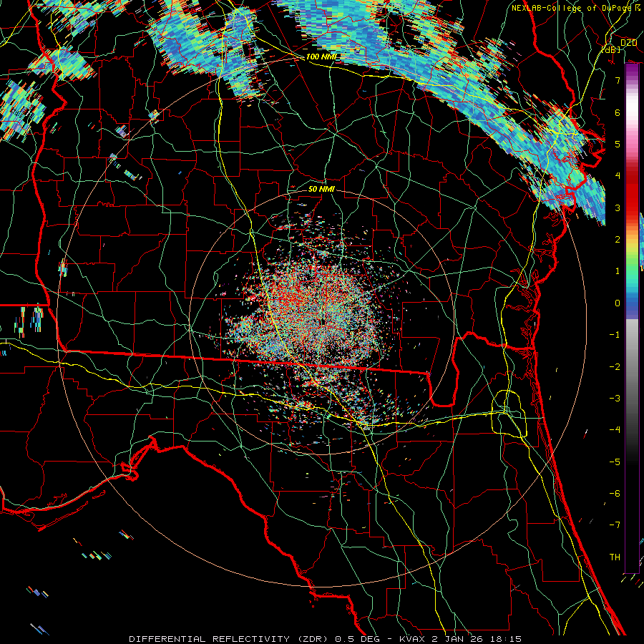Select the "7" value on the dB scale

click(618, 80)
